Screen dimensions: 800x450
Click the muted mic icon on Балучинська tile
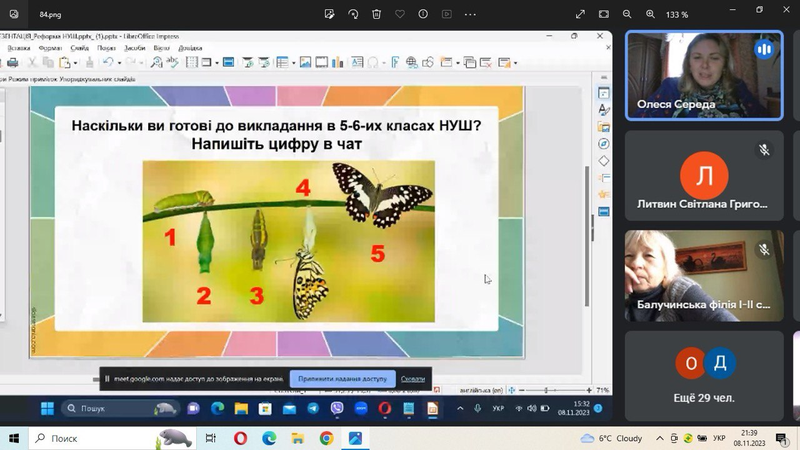pos(764,249)
